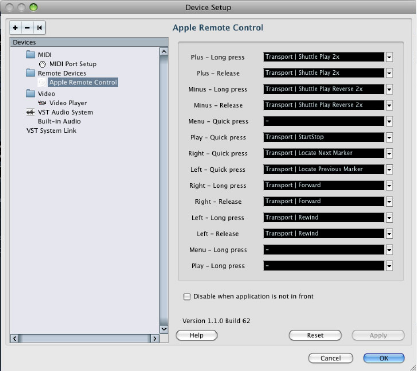Image resolution: width=417 pixels, height=371 pixels.
Task: Select Built-in Audio in device tree
Action: 59,121
